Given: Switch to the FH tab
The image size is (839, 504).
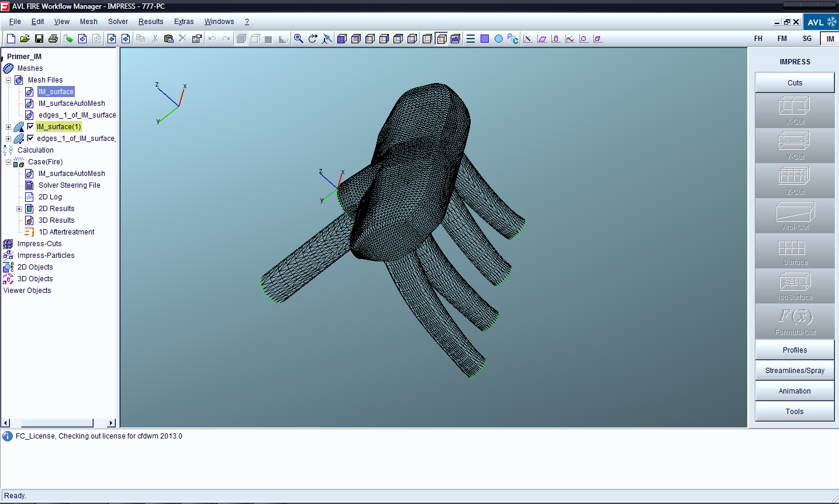Looking at the screenshot, I should [x=758, y=39].
